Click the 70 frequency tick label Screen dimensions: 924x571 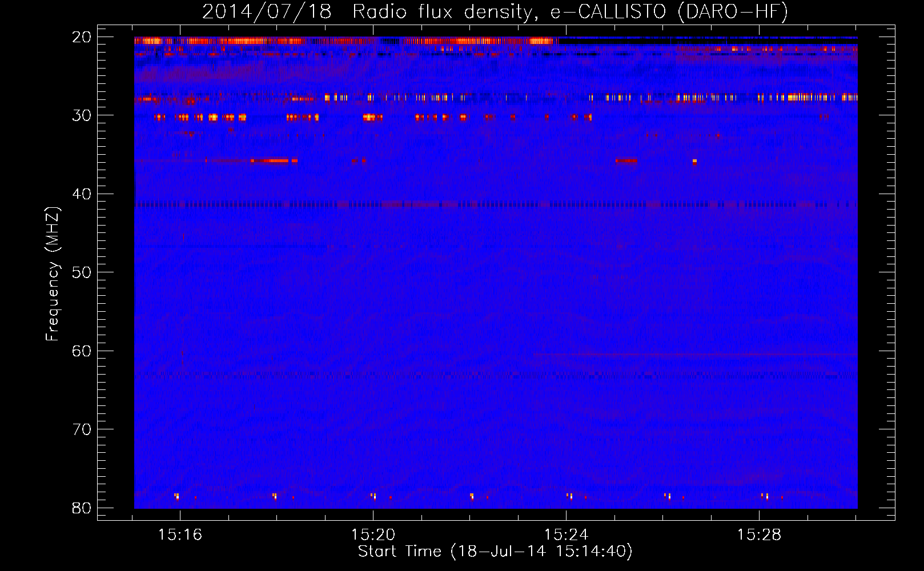click(82, 429)
